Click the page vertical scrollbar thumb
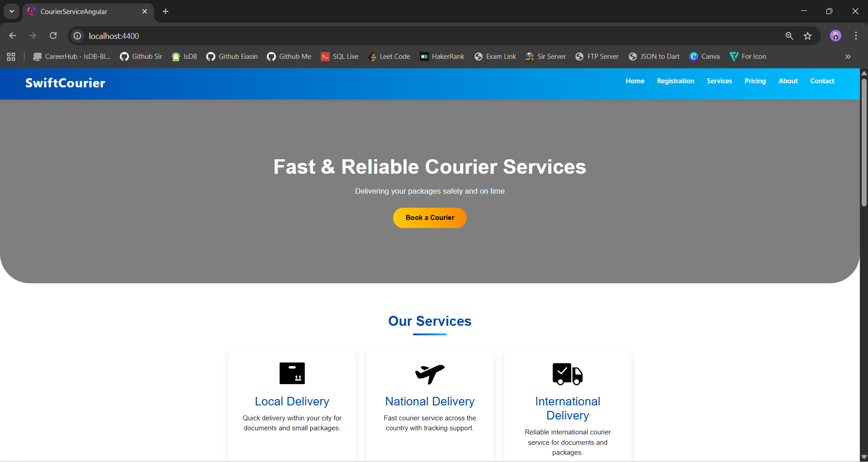 [863, 143]
